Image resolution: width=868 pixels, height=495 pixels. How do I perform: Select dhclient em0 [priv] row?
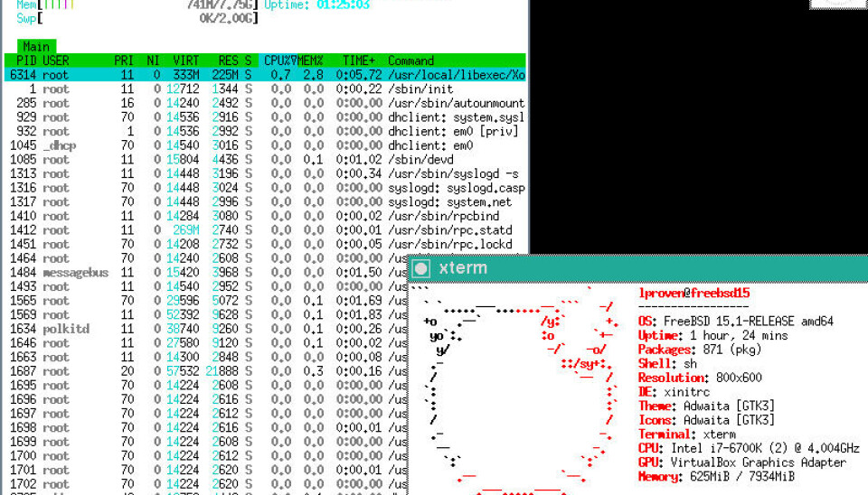pyautogui.click(x=265, y=131)
